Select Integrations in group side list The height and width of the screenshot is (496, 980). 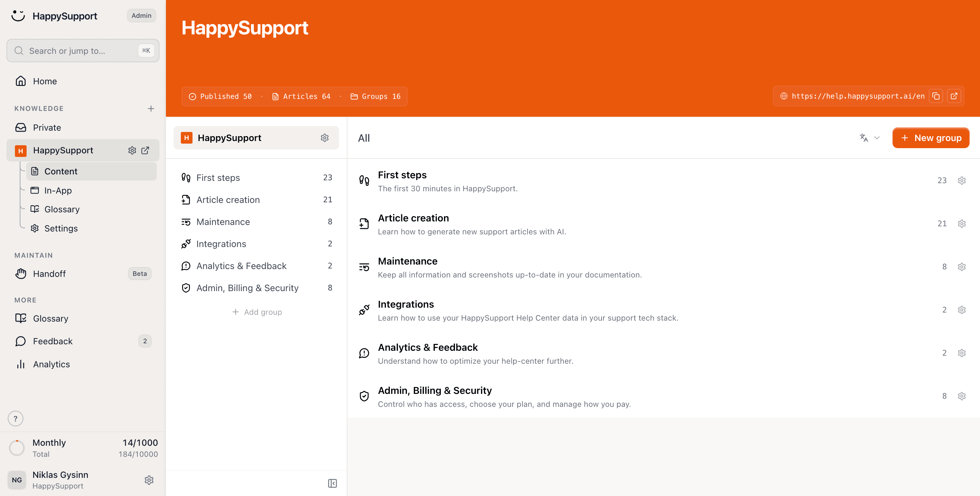[256, 244]
